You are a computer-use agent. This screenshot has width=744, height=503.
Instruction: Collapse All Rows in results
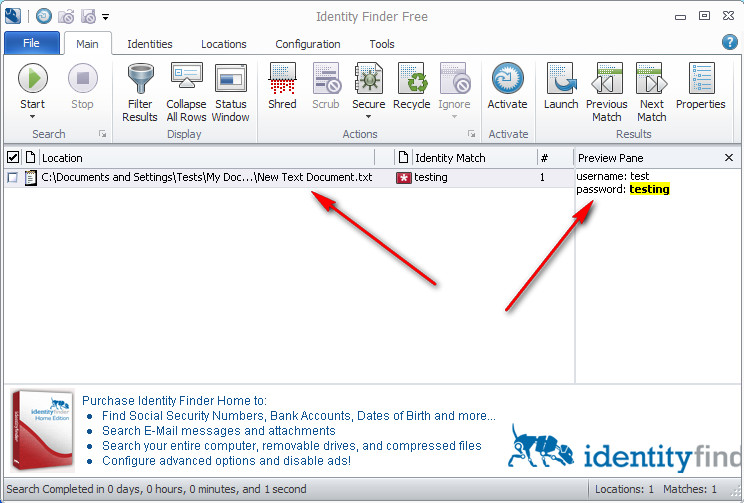[x=186, y=93]
